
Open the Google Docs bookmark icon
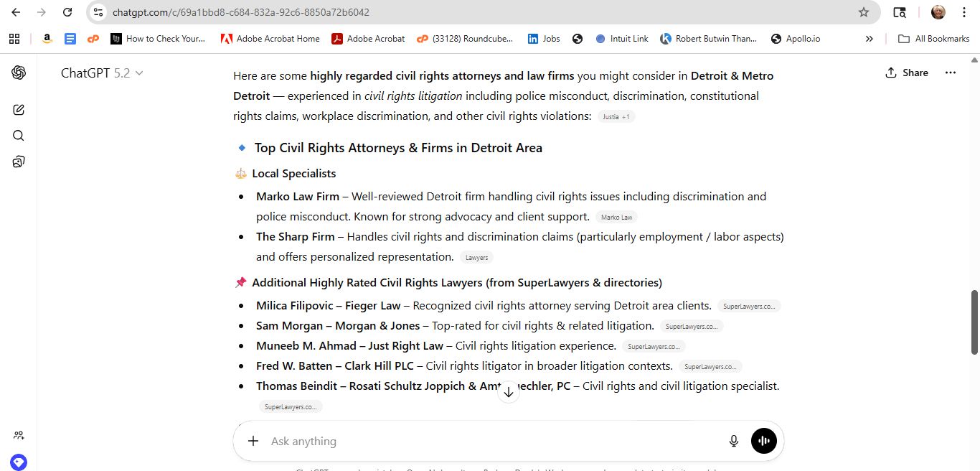coord(70,39)
